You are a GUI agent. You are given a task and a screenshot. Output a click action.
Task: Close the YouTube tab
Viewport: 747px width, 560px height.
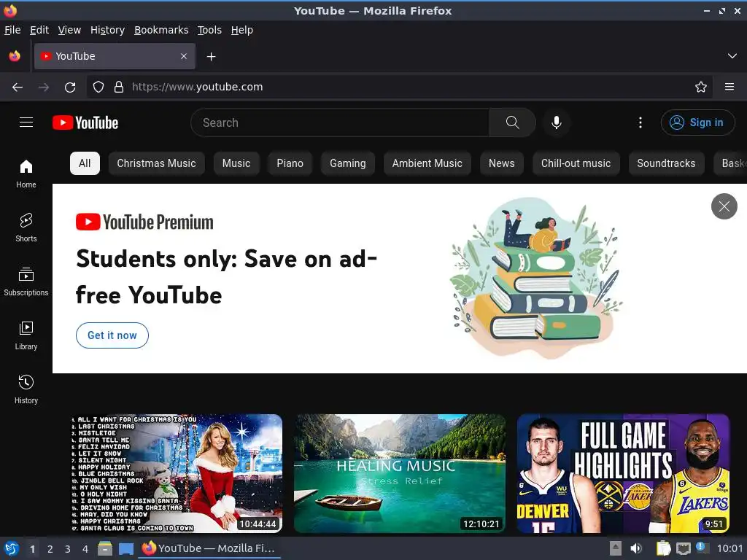pyautogui.click(x=184, y=56)
